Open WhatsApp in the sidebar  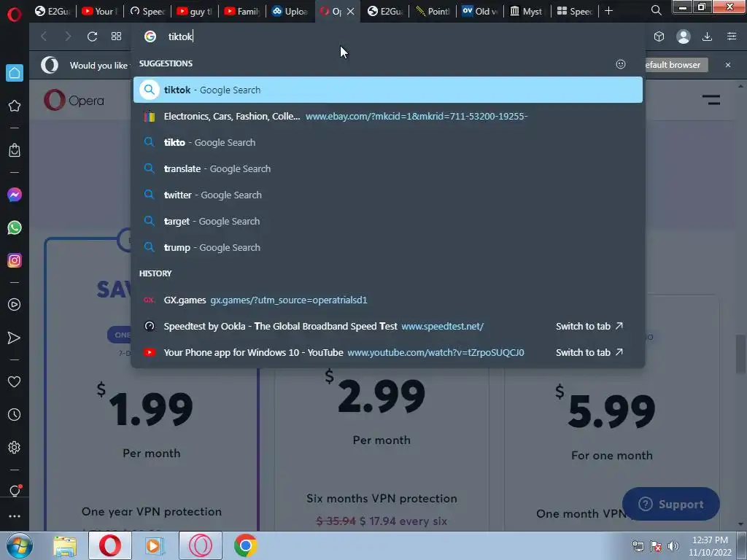coord(15,227)
